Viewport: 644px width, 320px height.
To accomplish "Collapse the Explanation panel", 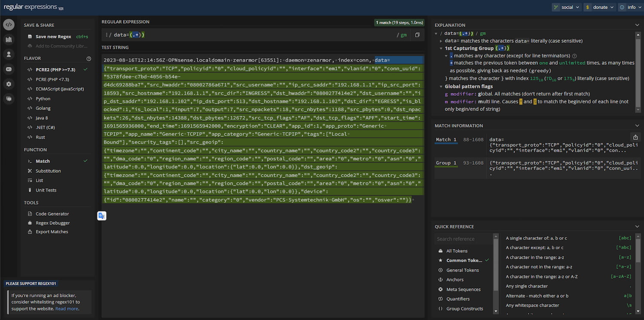I will pos(637,25).
